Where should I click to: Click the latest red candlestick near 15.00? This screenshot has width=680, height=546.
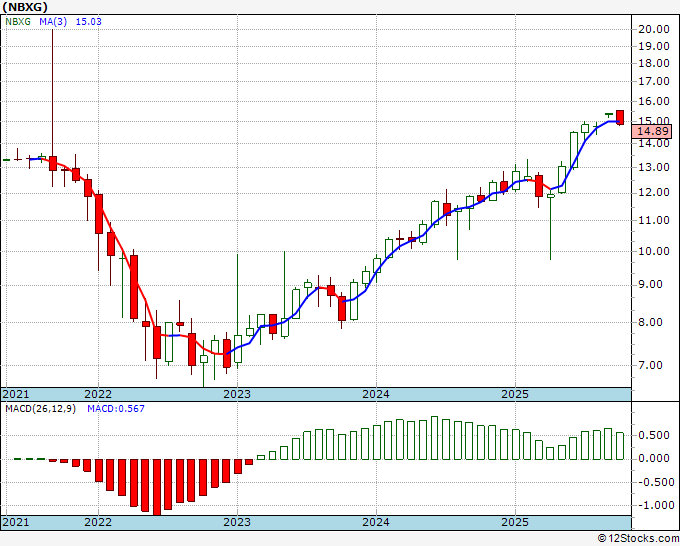point(620,118)
